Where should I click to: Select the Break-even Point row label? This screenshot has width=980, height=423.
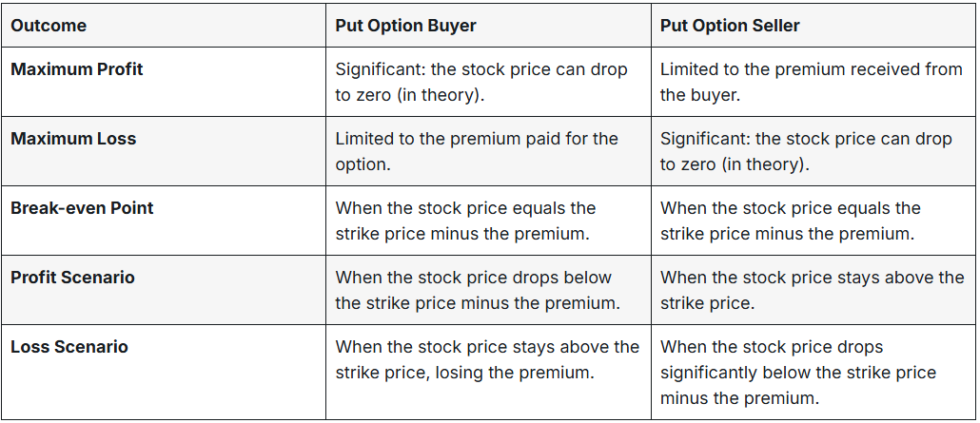(82, 208)
